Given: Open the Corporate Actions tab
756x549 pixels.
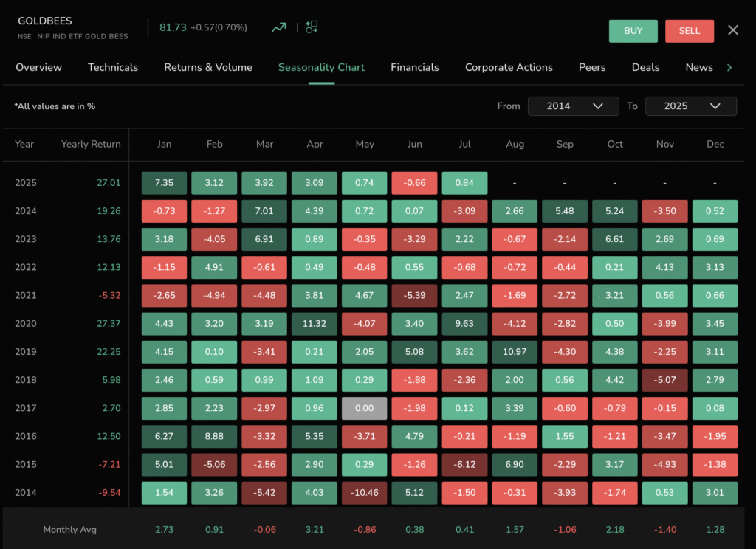Looking at the screenshot, I should (x=509, y=67).
